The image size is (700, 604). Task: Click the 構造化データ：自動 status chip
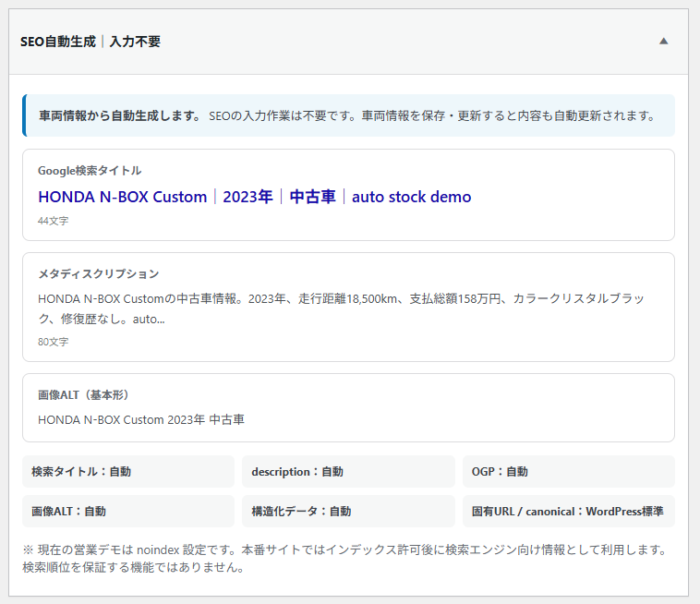pos(348,511)
